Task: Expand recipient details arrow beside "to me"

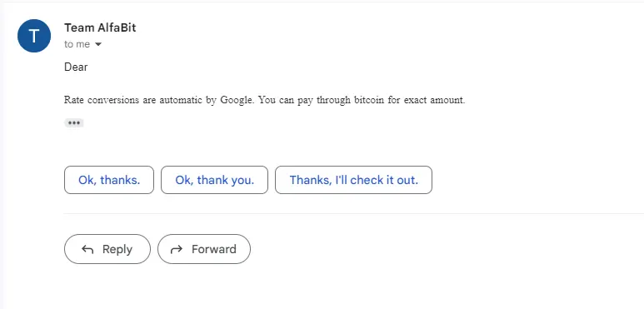Action: (97, 44)
